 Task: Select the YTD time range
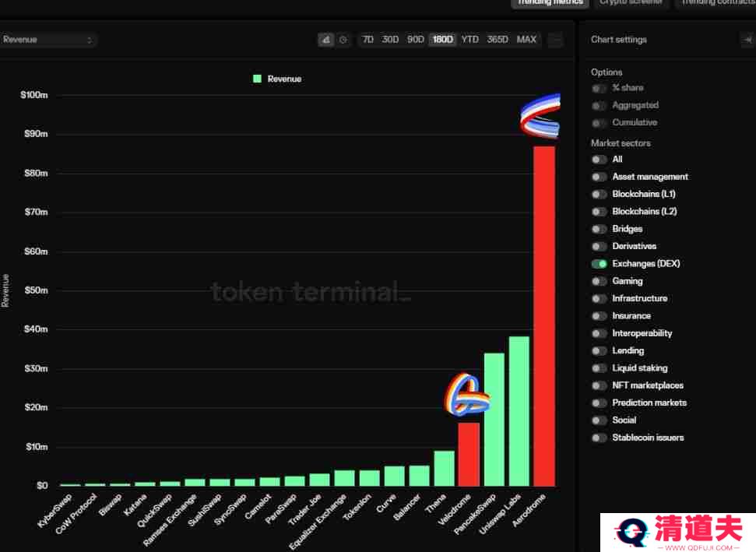pos(469,40)
